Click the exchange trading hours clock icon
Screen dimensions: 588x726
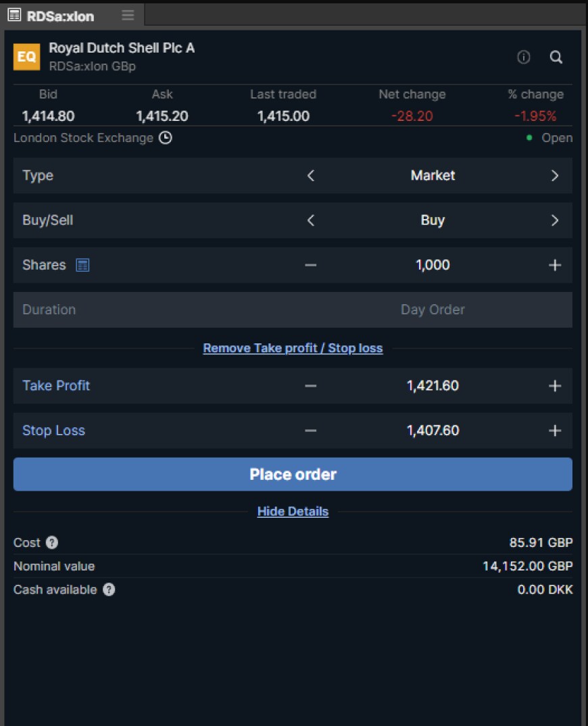pos(166,138)
